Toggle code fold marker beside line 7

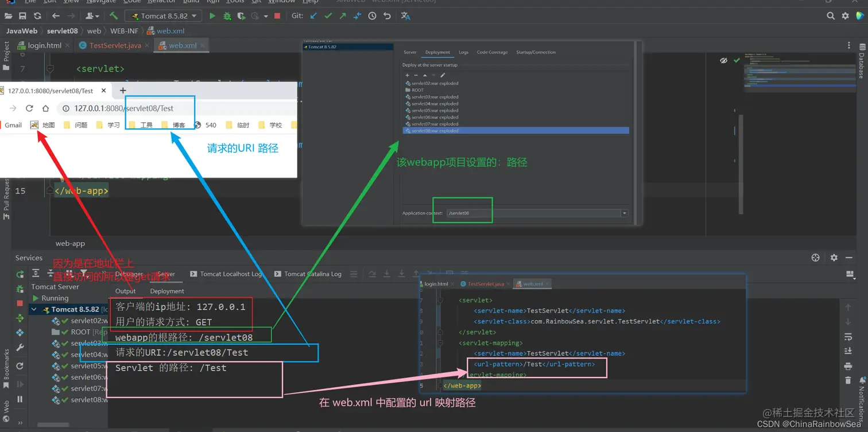click(x=50, y=69)
